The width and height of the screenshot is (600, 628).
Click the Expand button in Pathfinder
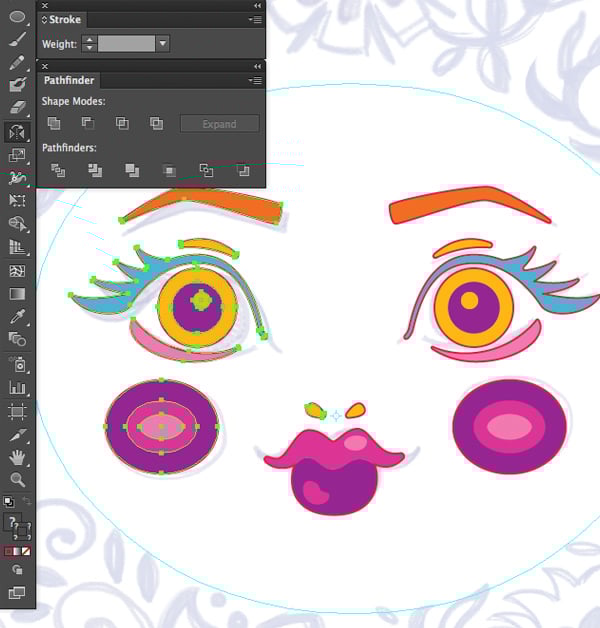[x=219, y=124]
